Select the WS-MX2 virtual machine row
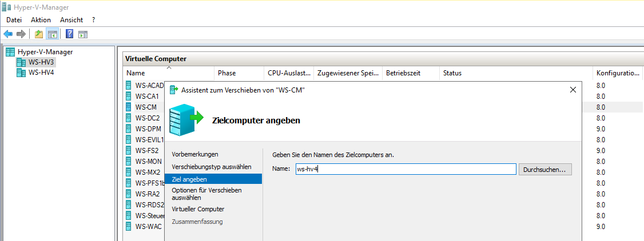644x241 pixels. pos(148,172)
